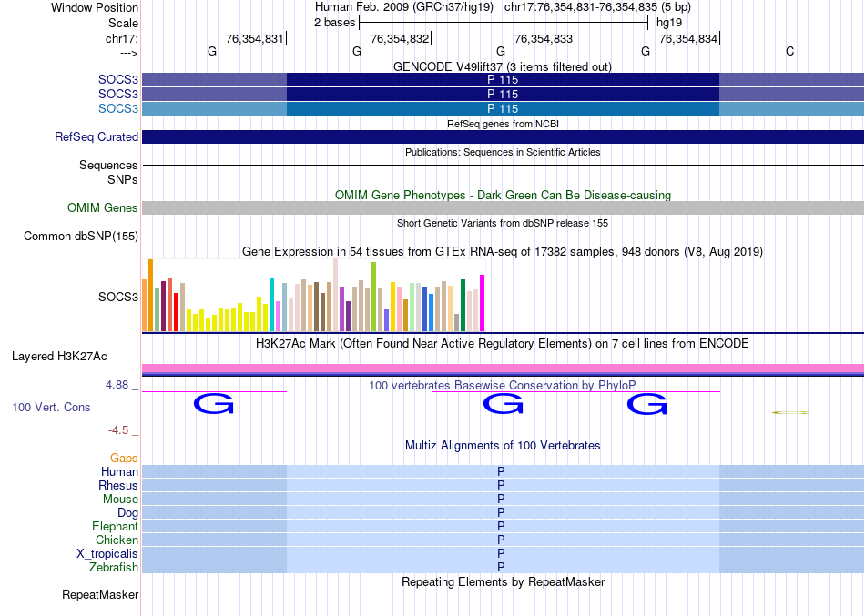Click the 2 bases scale bar
This screenshot has width=865, height=616.
pyautogui.click(x=504, y=23)
